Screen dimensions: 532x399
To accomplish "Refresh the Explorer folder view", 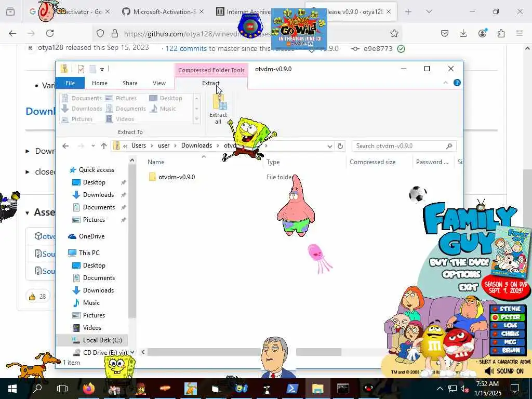I will coord(340,146).
